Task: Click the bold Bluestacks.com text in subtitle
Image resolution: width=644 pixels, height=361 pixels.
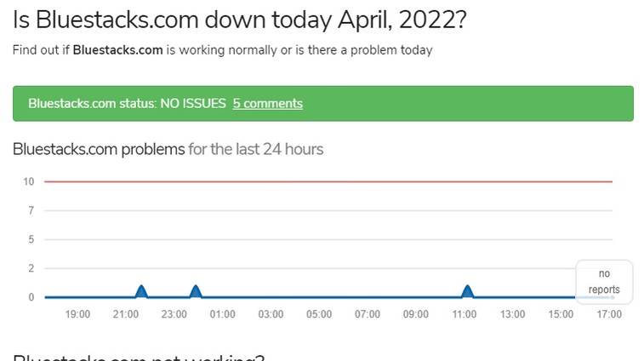Action: (x=117, y=50)
